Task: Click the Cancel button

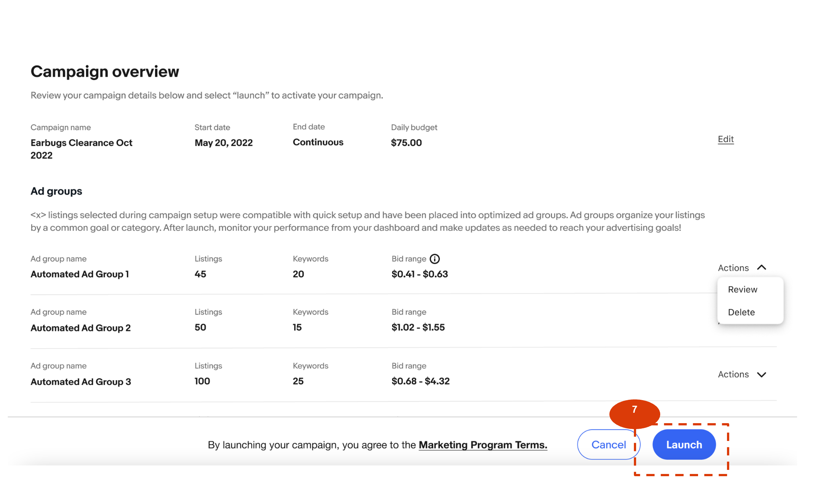Action: tap(608, 444)
